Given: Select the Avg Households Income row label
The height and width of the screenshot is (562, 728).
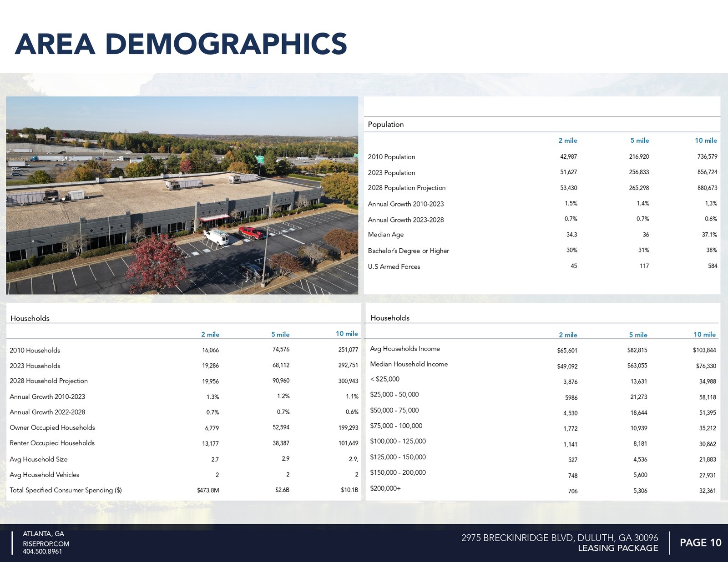Looking at the screenshot, I should click(404, 349).
